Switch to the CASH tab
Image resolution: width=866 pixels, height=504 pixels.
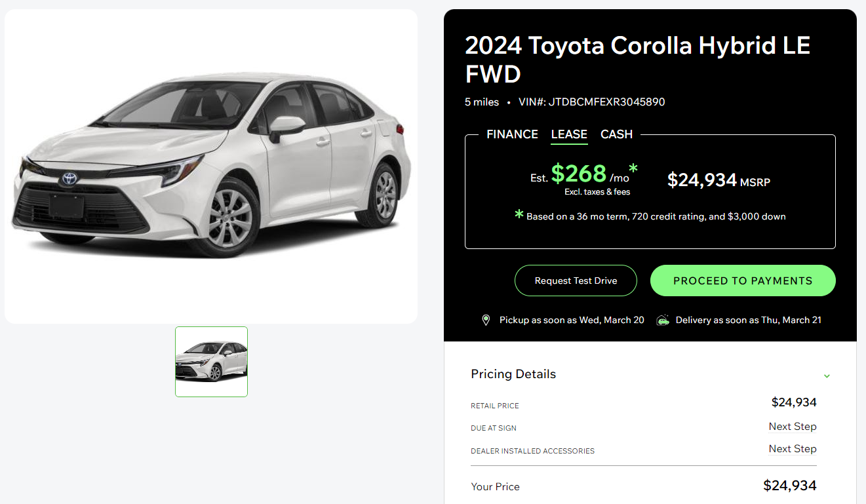[x=616, y=134]
